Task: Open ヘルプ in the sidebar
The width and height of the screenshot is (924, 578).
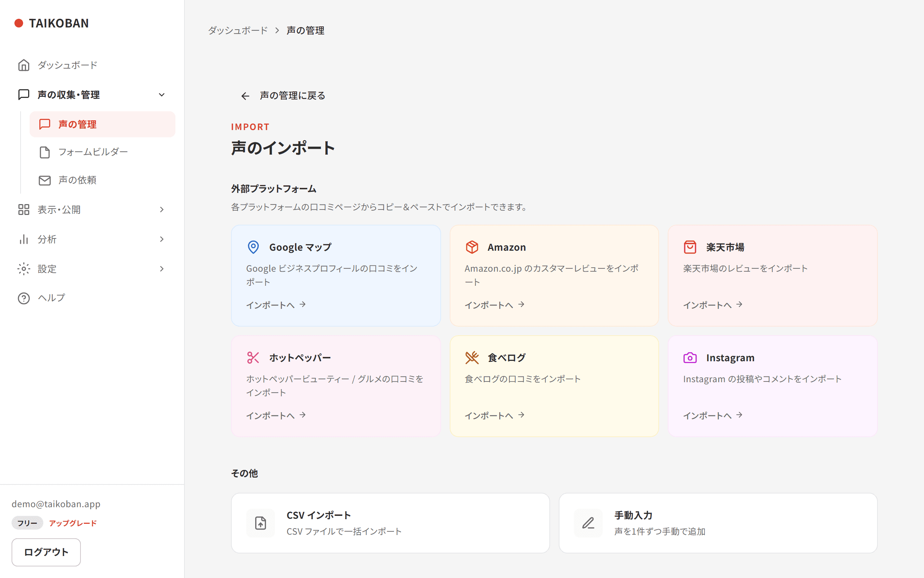Action: coord(92,298)
